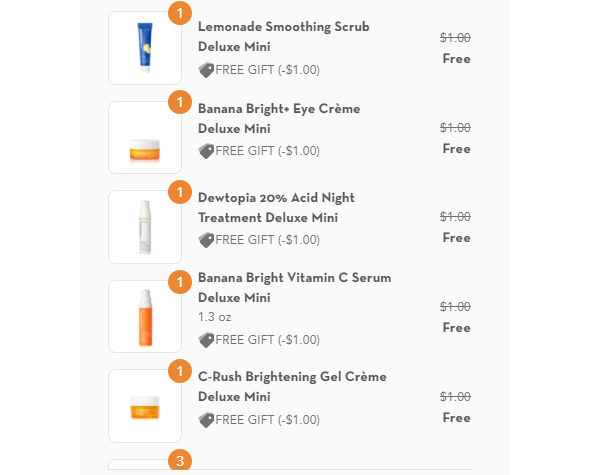Open the C-Rush Brightening Gel Crème product image
The width and height of the screenshot is (590, 475).
pyautogui.click(x=145, y=406)
